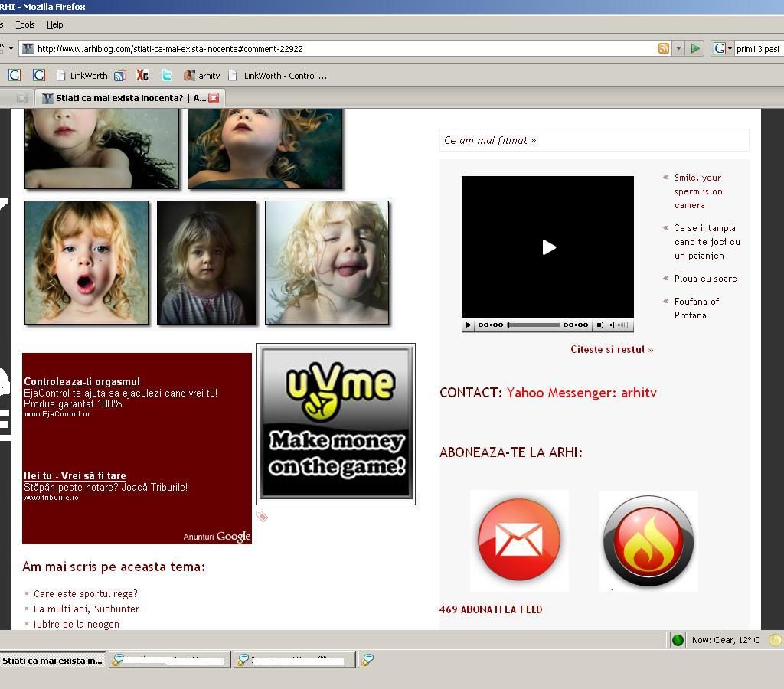The height and width of the screenshot is (689, 784).
Task: Open the Help menu
Action: pyautogui.click(x=54, y=24)
